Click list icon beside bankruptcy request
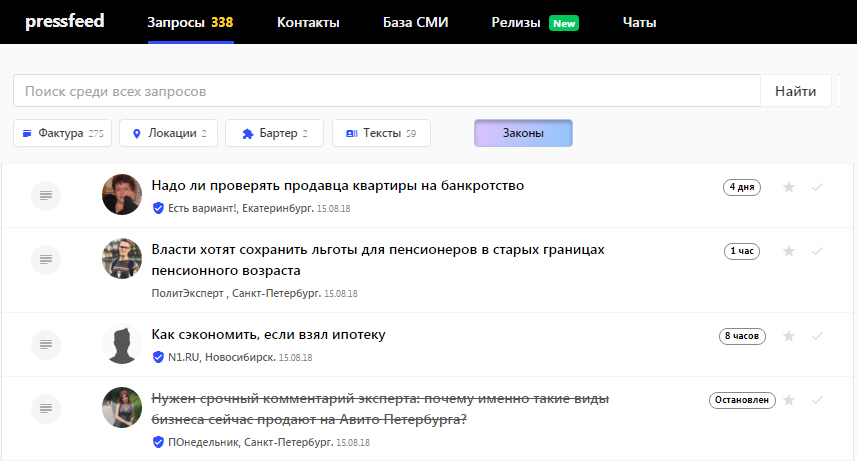 46,196
